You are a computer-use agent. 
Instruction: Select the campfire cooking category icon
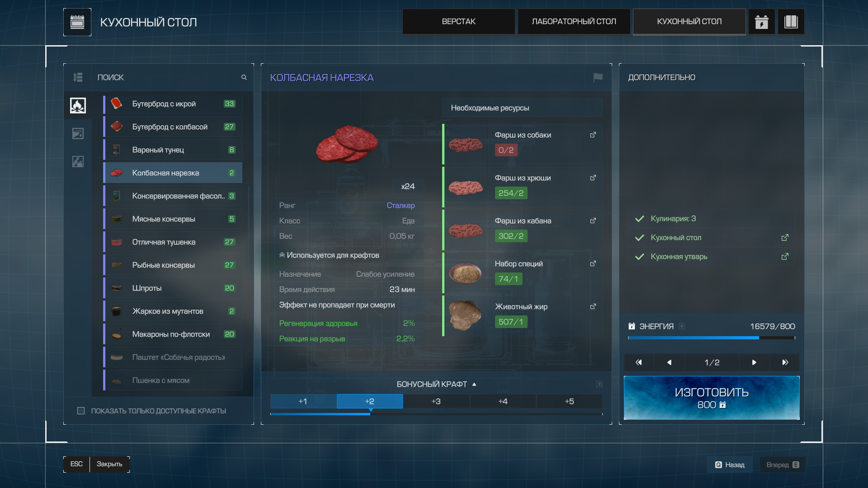click(x=78, y=105)
